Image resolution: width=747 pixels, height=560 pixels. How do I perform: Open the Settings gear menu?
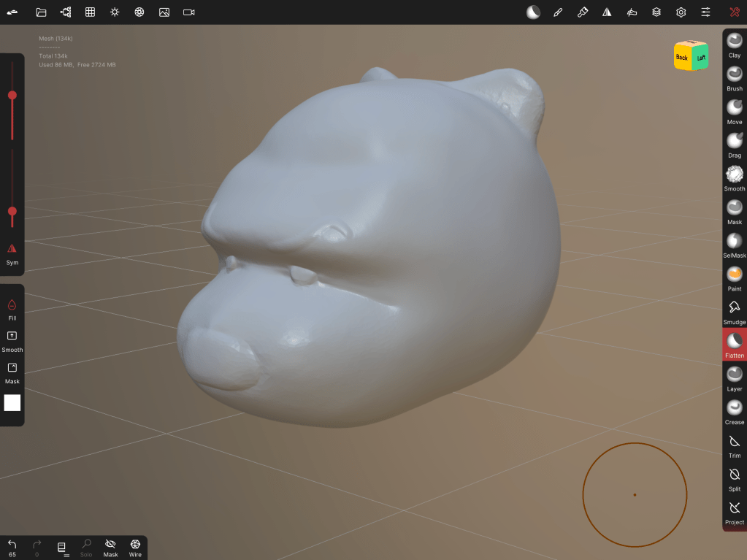[681, 12]
